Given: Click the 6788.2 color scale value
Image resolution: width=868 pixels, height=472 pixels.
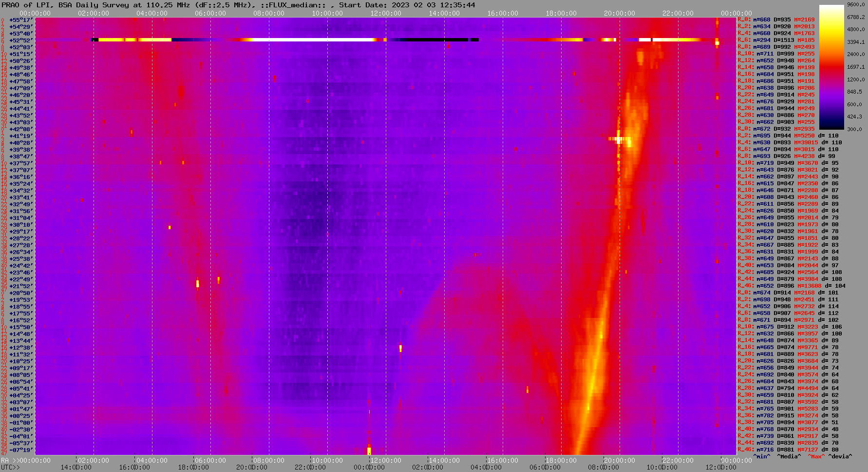Looking at the screenshot, I should coord(856,17).
